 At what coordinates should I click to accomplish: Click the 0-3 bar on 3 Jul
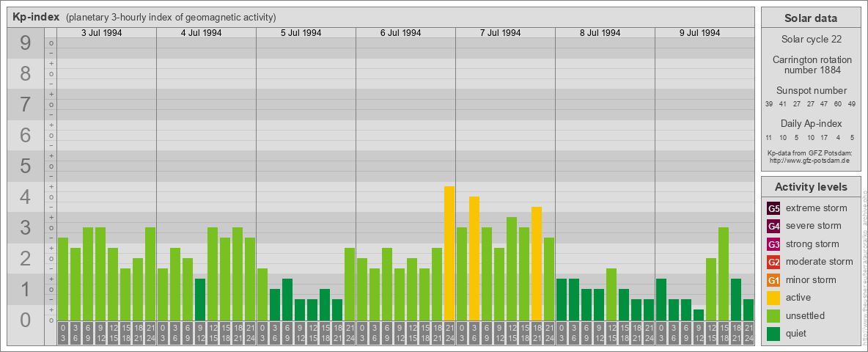pyautogui.click(x=63, y=279)
